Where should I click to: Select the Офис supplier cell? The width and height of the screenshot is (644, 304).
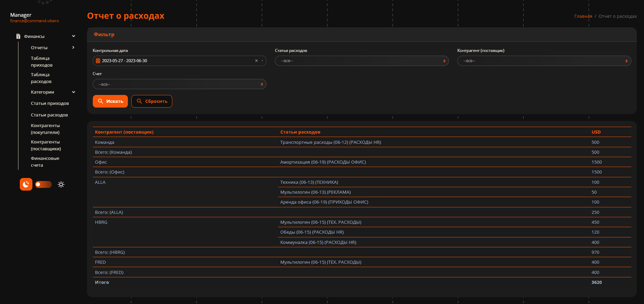101,162
